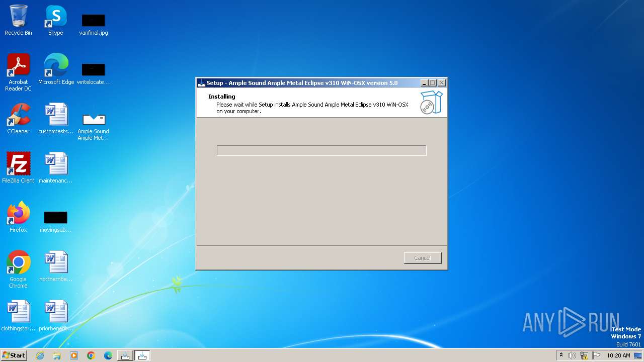Launch Internet Explorer from taskbar

click(x=40, y=355)
